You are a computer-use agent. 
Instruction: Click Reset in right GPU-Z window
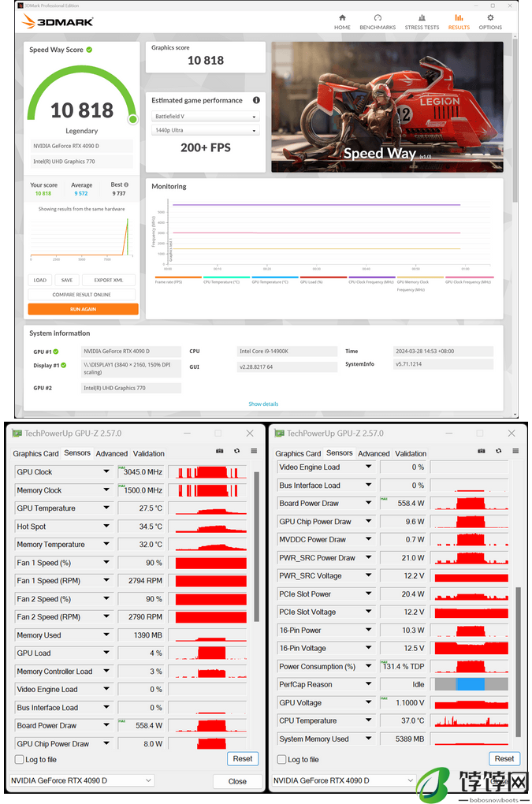click(x=504, y=759)
